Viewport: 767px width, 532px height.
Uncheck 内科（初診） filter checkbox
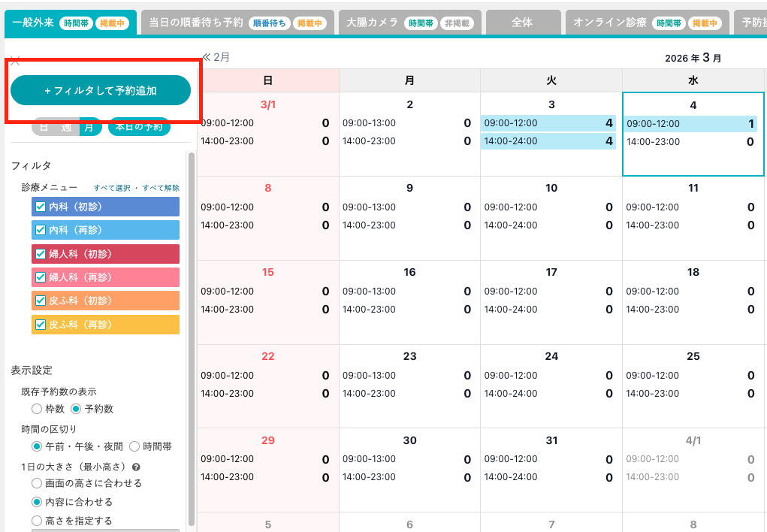[41, 207]
